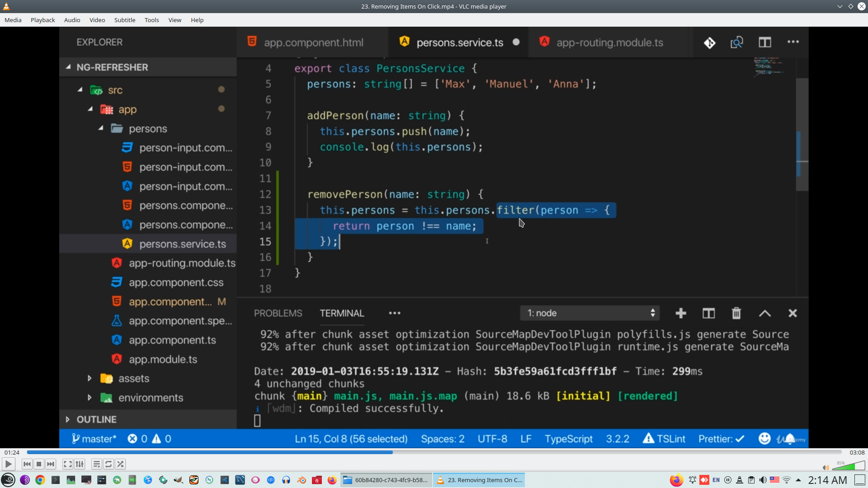Open the Media menu
This screenshot has height=488, width=868.
13,20
